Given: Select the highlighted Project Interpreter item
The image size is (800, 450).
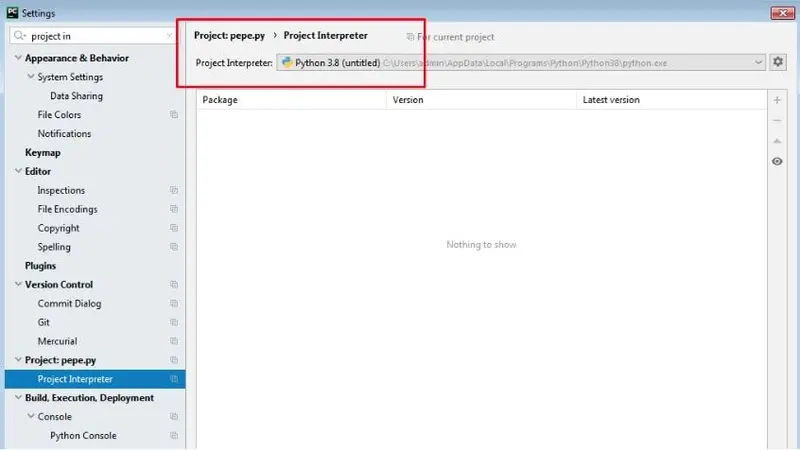Looking at the screenshot, I should 95,379.
